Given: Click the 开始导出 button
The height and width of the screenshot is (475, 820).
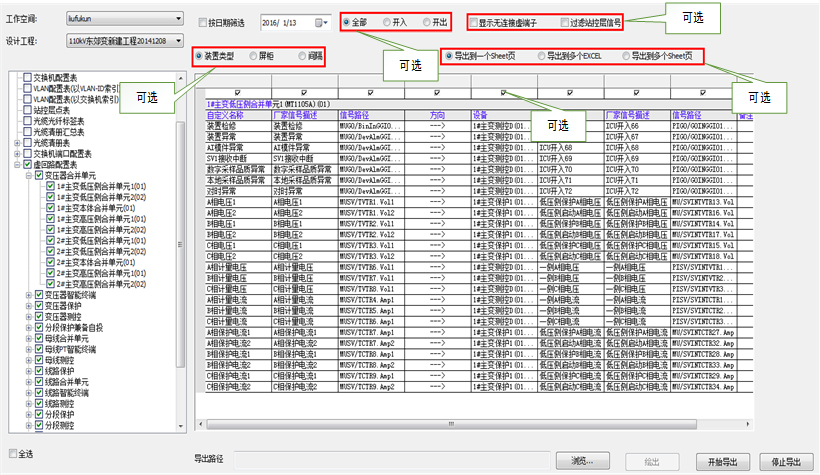Looking at the screenshot, I should click(x=721, y=461).
